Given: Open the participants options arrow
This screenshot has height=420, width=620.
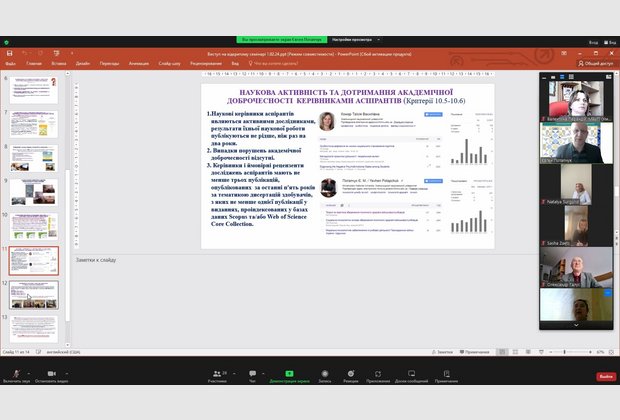Looking at the screenshot, I should [x=234, y=373].
